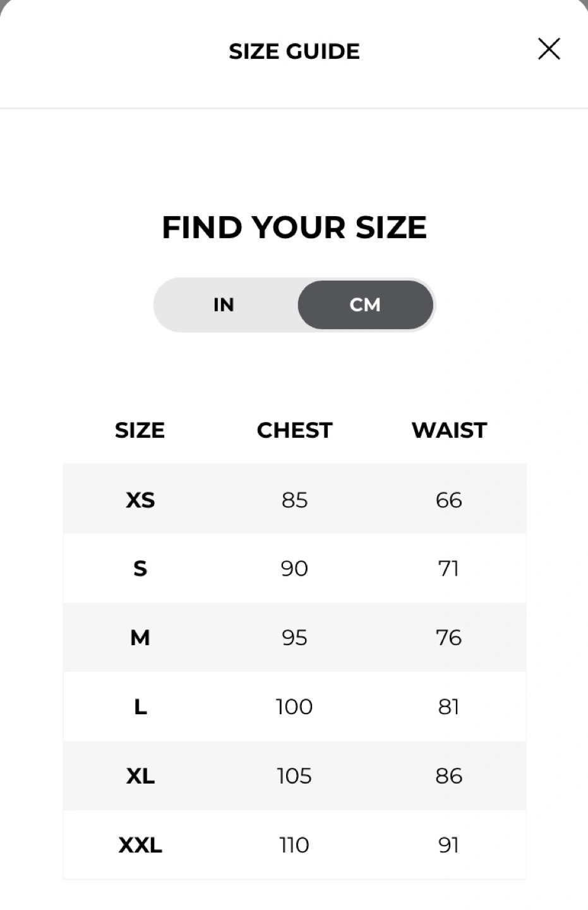
Task: Click chest value 85 for XS
Action: pos(294,500)
